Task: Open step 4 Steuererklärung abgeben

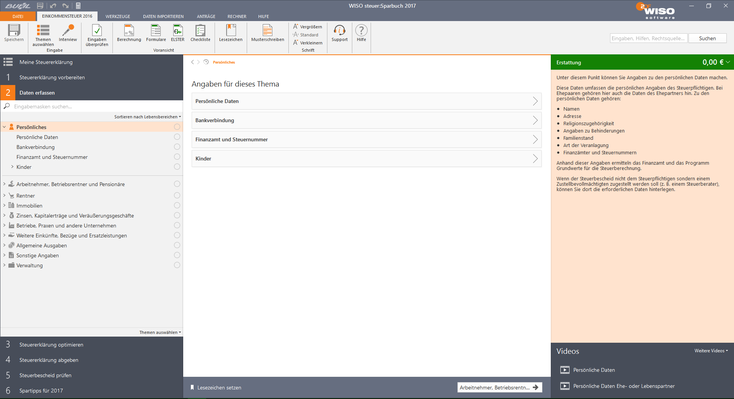Action: point(91,360)
